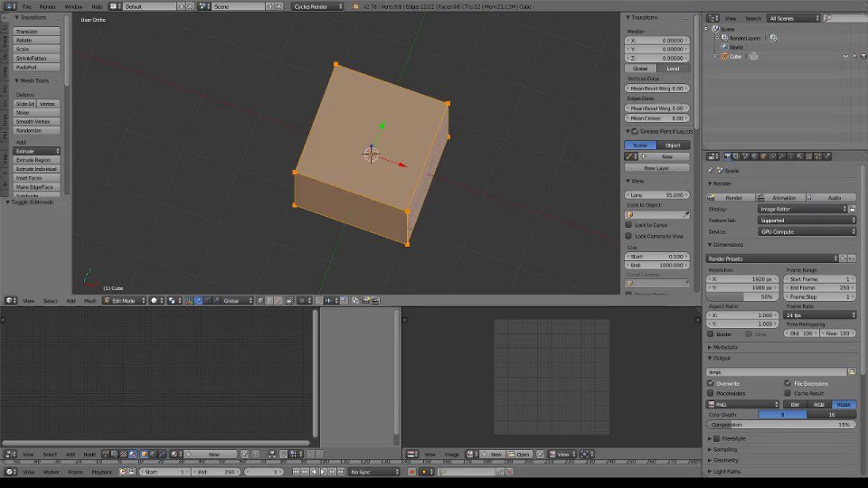868x488 pixels.
Task: Select edge select mode icon
Action: [269, 300]
